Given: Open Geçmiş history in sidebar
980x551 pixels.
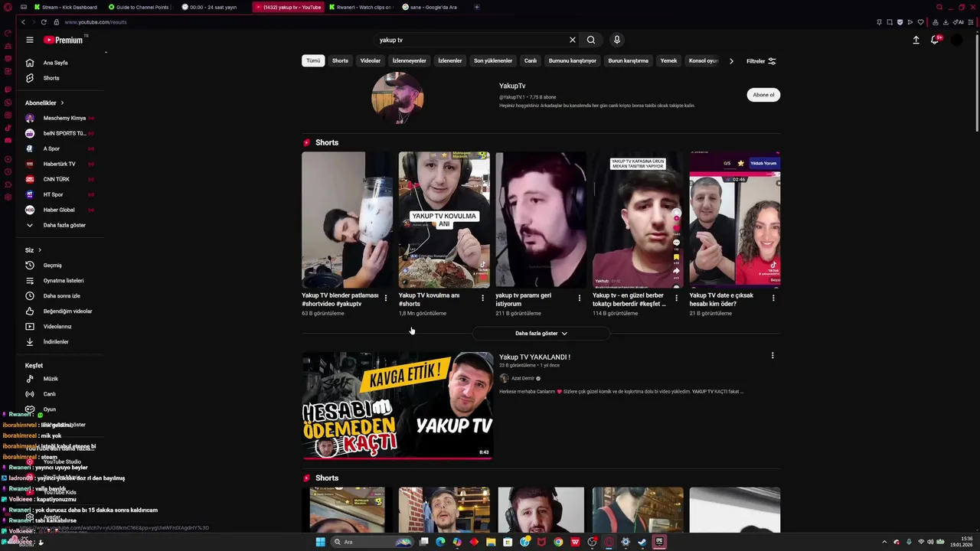Looking at the screenshot, I should point(60,266).
